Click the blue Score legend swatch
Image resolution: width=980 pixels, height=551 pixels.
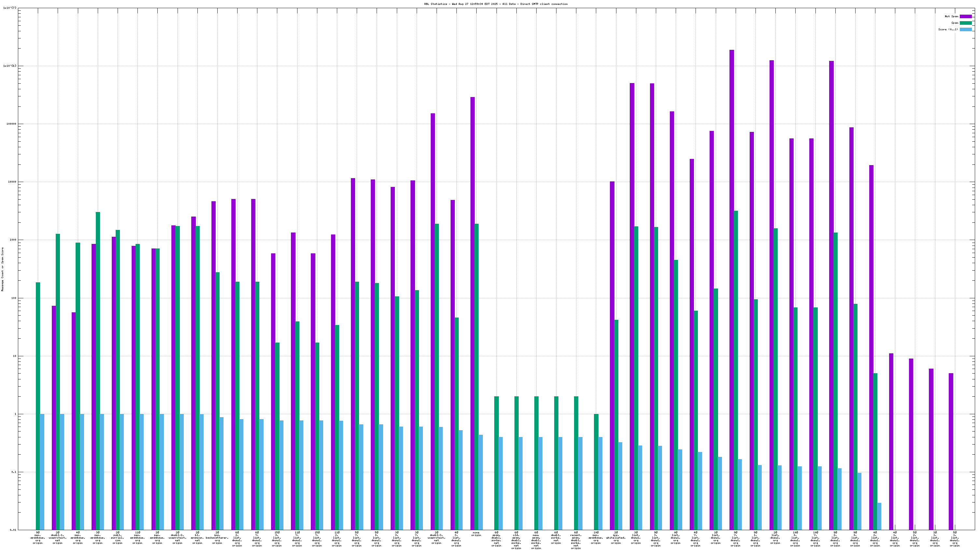pos(966,29)
